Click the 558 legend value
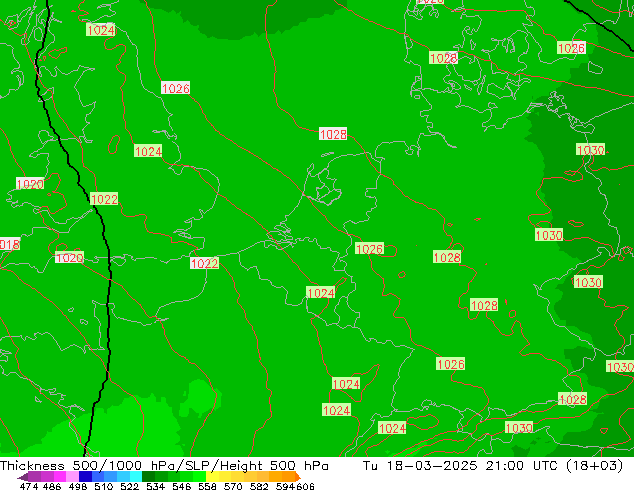 (x=206, y=486)
